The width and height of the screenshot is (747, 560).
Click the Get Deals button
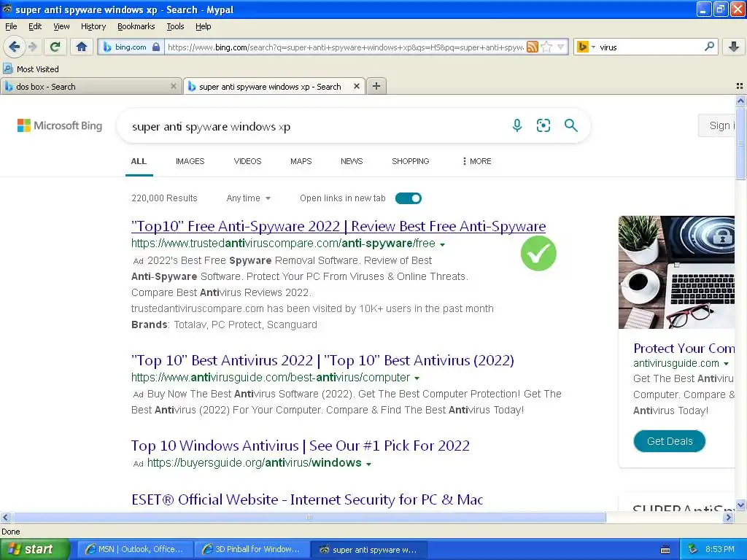pyautogui.click(x=670, y=441)
